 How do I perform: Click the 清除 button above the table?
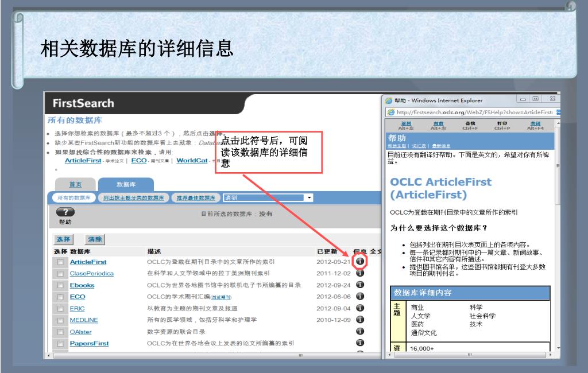click(x=95, y=239)
